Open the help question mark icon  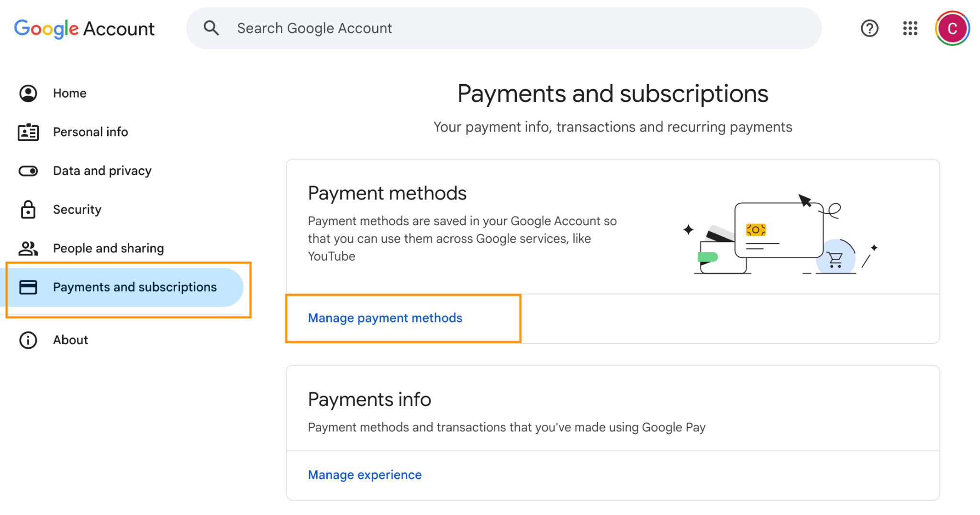pos(869,28)
